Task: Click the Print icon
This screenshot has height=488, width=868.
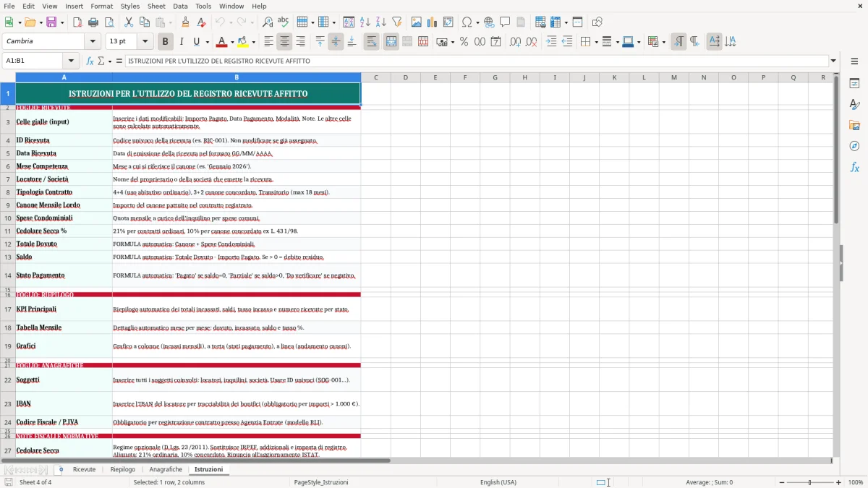Action: (92, 22)
